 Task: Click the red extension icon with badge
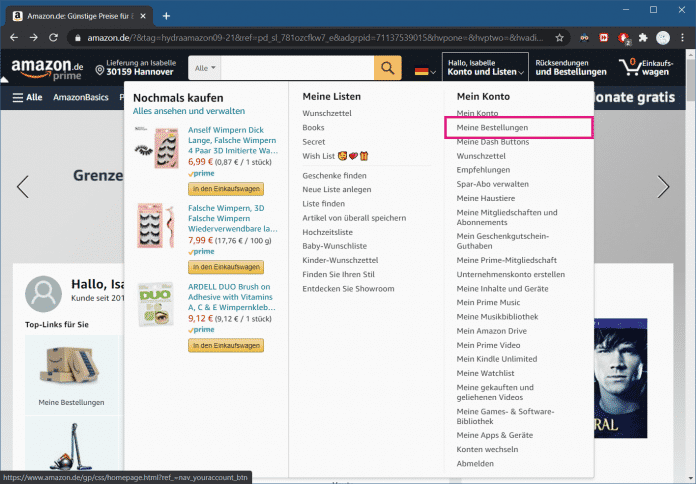pyautogui.click(x=624, y=38)
